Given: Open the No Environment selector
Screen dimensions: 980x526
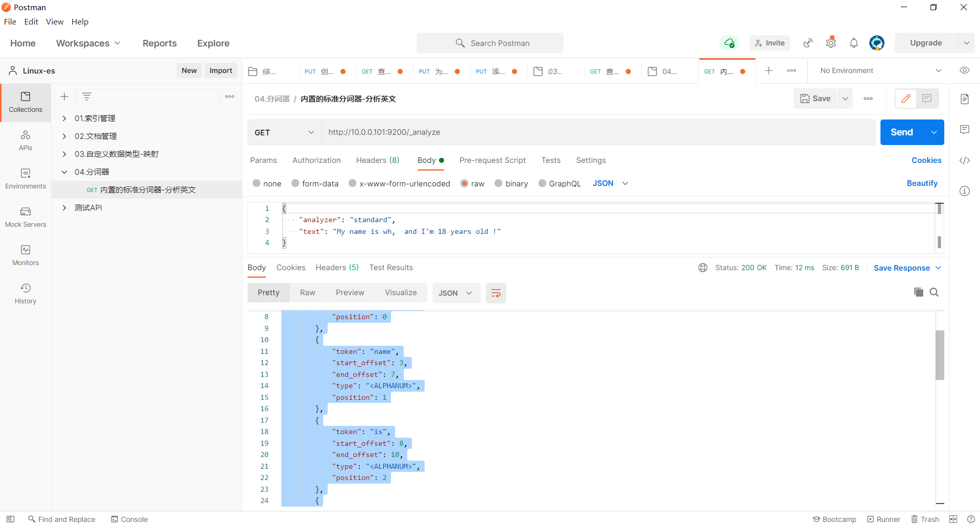Looking at the screenshot, I should 880,70.
